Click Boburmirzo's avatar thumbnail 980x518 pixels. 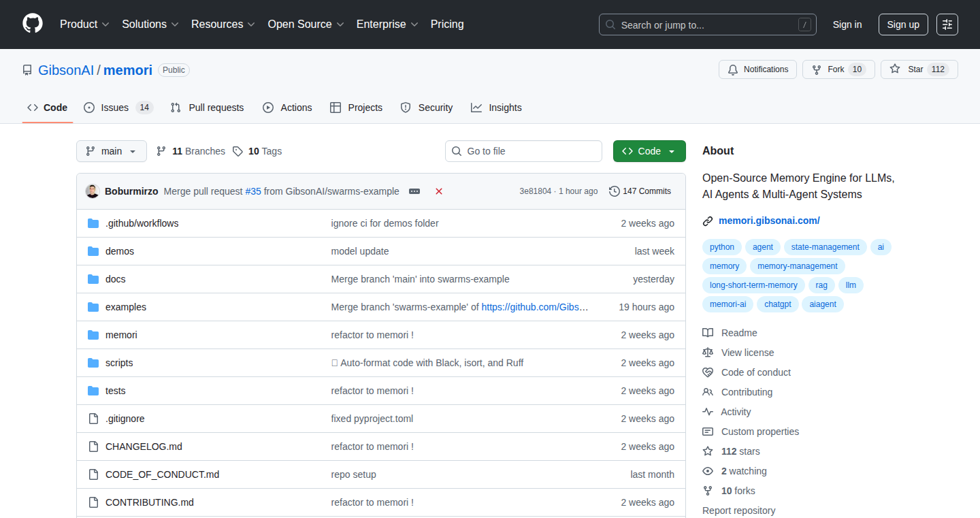(93, 191)
